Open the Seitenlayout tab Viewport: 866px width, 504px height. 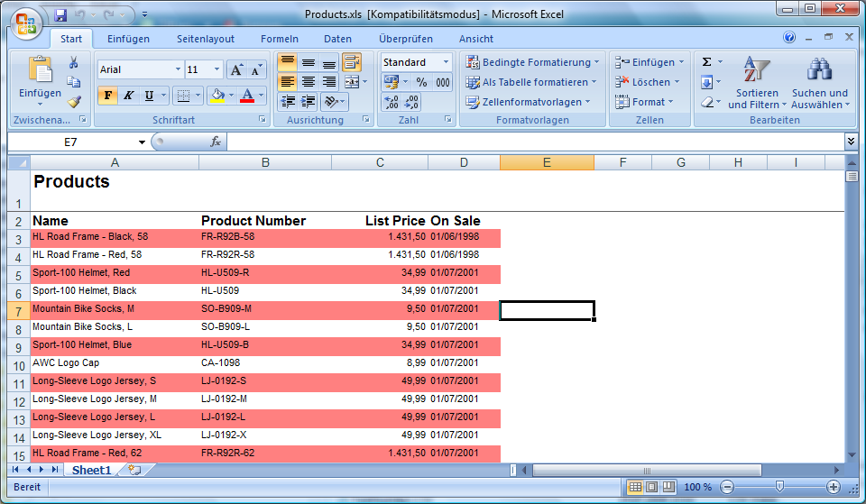click(x=206, y=39)
